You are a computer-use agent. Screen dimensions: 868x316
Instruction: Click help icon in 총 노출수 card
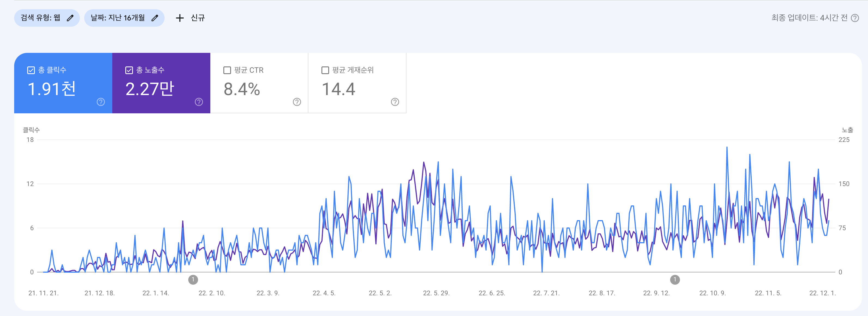(199, 102)
